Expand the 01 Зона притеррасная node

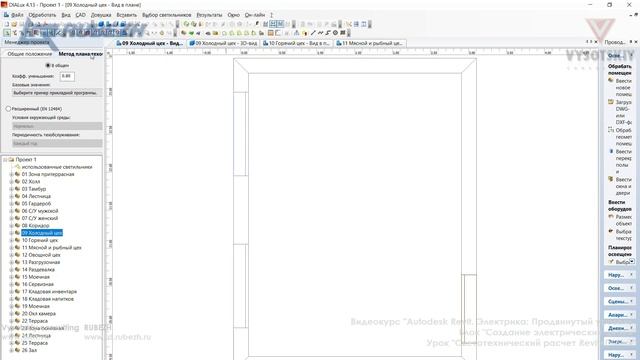coord(11,174)
